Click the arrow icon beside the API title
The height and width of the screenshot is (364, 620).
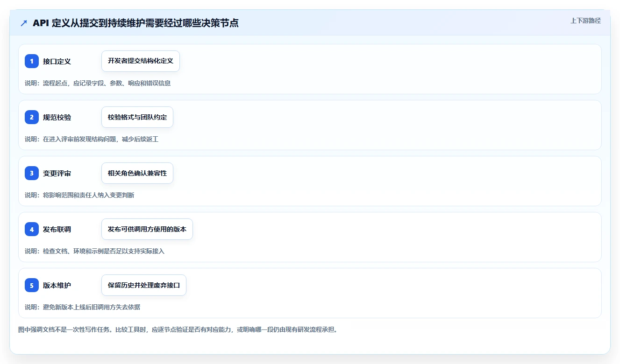(x=24, y=23)
